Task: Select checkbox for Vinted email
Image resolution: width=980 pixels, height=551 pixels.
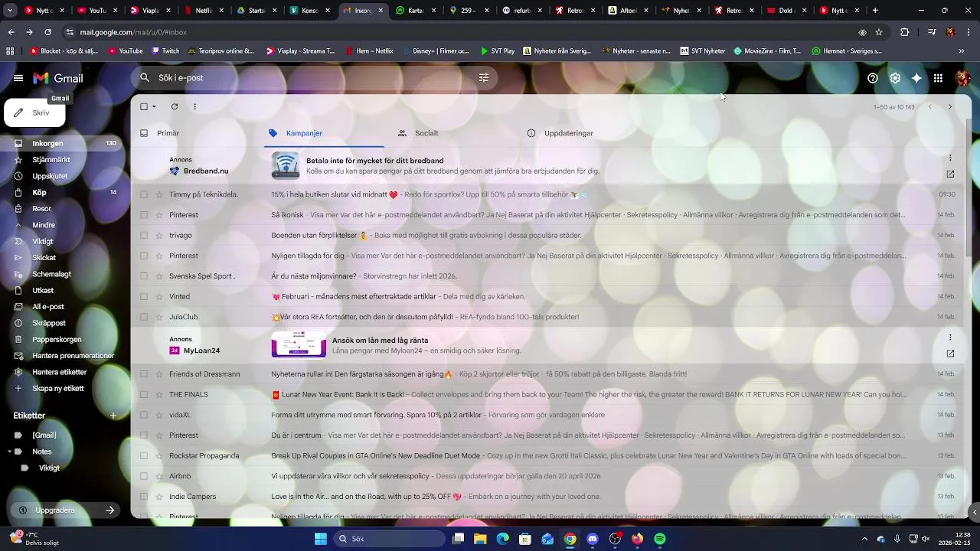Action: point(144,296)
